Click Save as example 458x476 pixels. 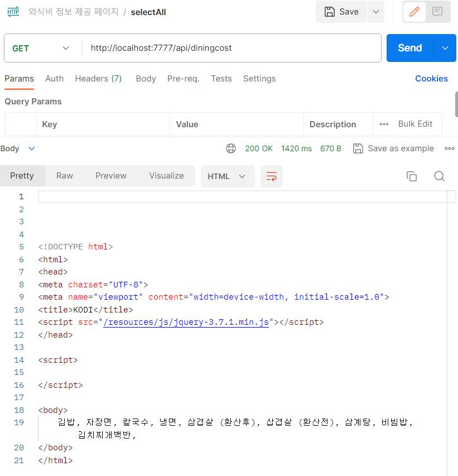[x=393, y=148]
